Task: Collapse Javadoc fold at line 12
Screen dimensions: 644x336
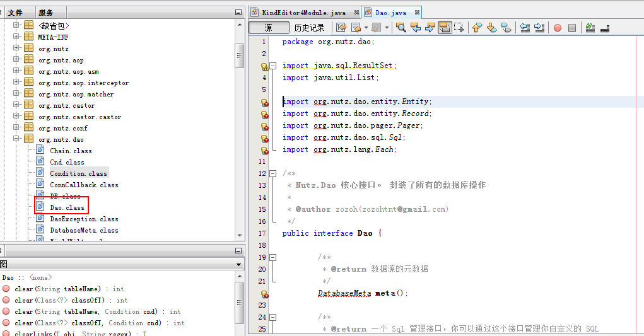Action: click(272, 173)
